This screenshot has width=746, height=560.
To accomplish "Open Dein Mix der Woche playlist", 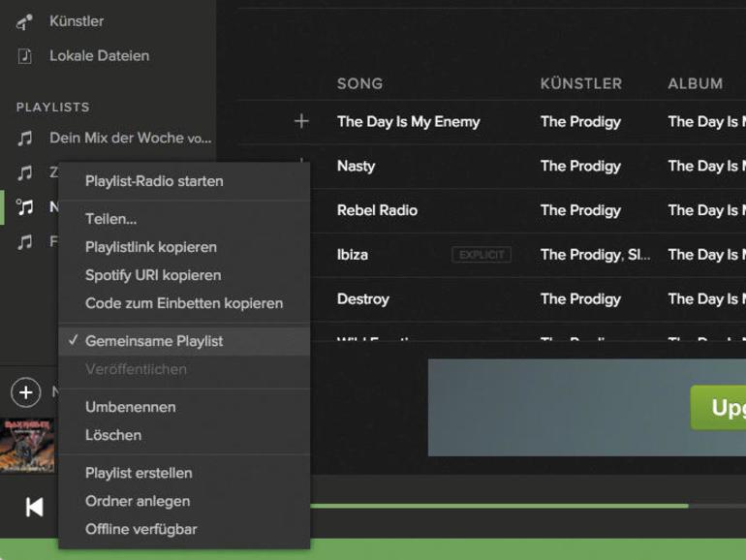I will [131, 138].
